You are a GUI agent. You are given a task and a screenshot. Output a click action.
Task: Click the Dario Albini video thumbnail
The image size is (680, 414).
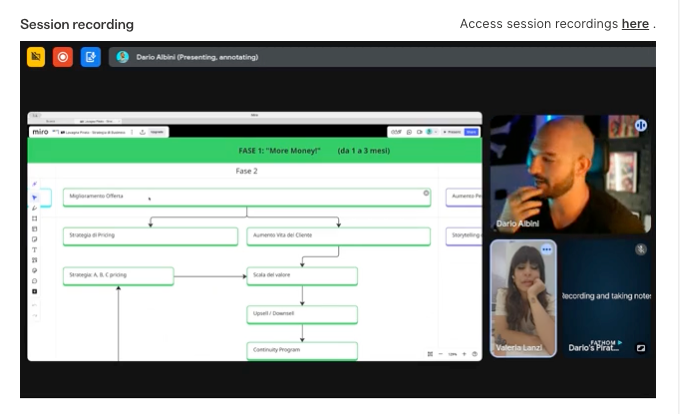point(570,174)
